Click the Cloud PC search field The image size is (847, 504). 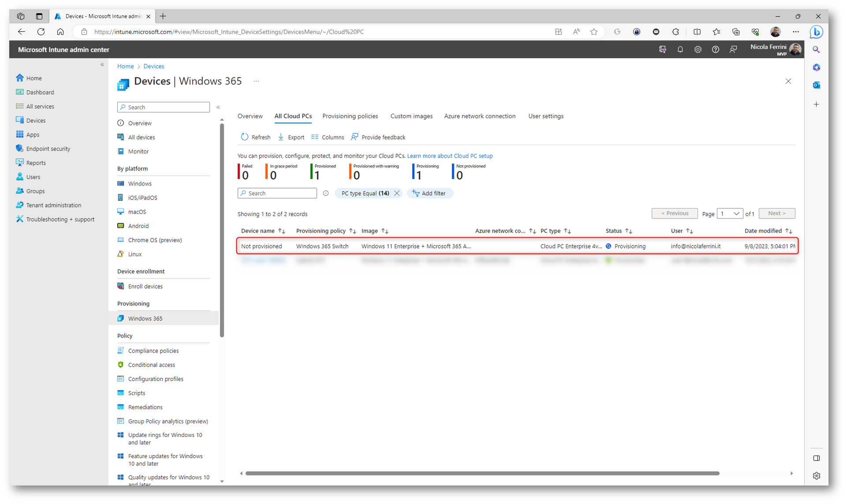coord(277,193)
